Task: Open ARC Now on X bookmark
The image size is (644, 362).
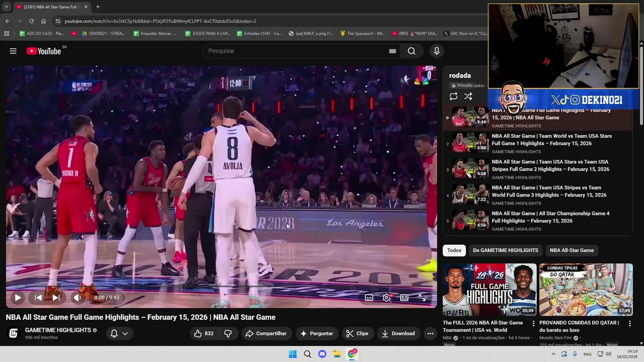Action: tap(465, 34)
